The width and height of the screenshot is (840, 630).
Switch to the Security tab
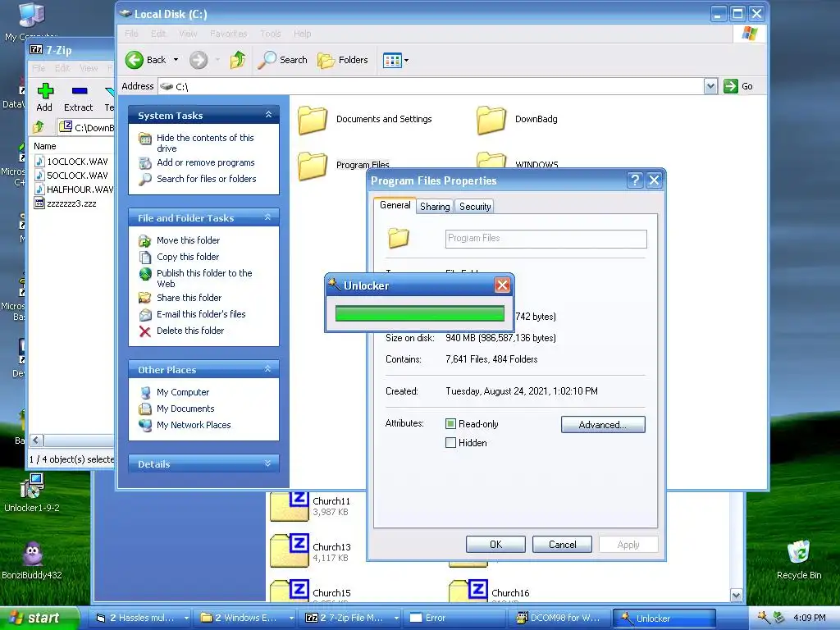475,207
